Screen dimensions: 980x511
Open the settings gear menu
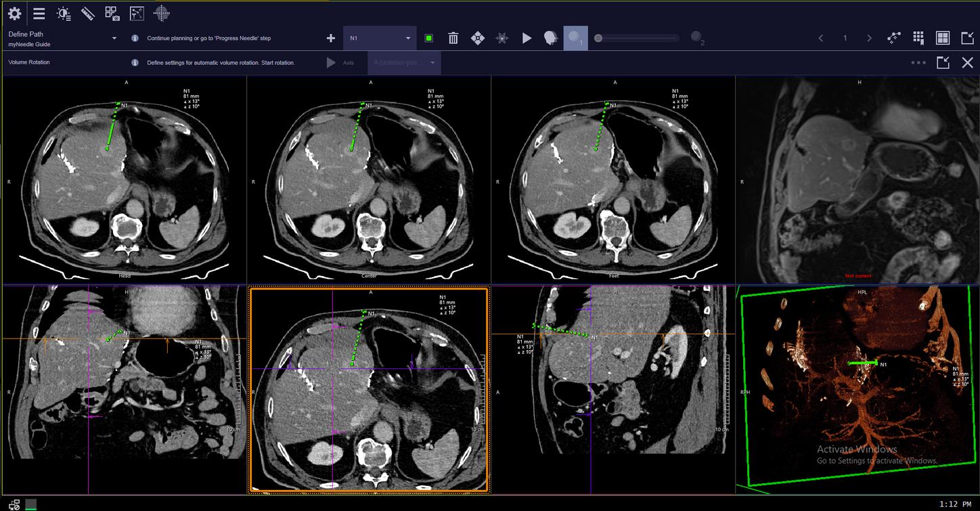(x=14, y=14)
